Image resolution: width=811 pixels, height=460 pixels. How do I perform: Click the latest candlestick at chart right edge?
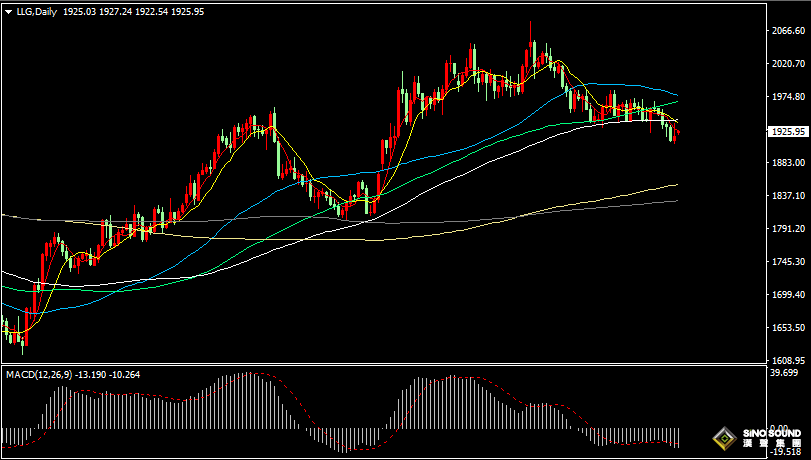(677, 134)
